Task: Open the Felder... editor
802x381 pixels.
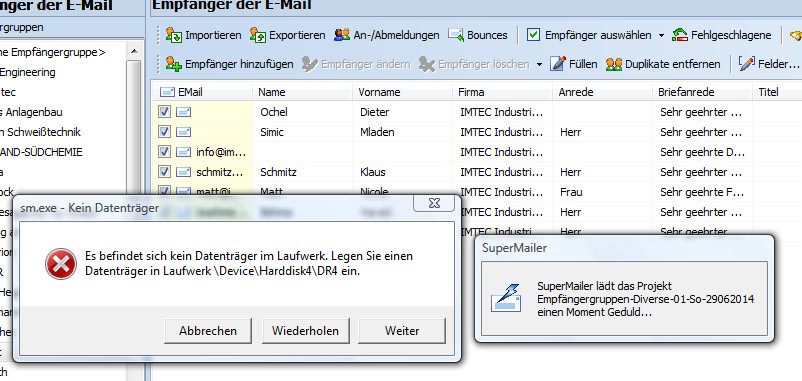Action: coord(769,64)
